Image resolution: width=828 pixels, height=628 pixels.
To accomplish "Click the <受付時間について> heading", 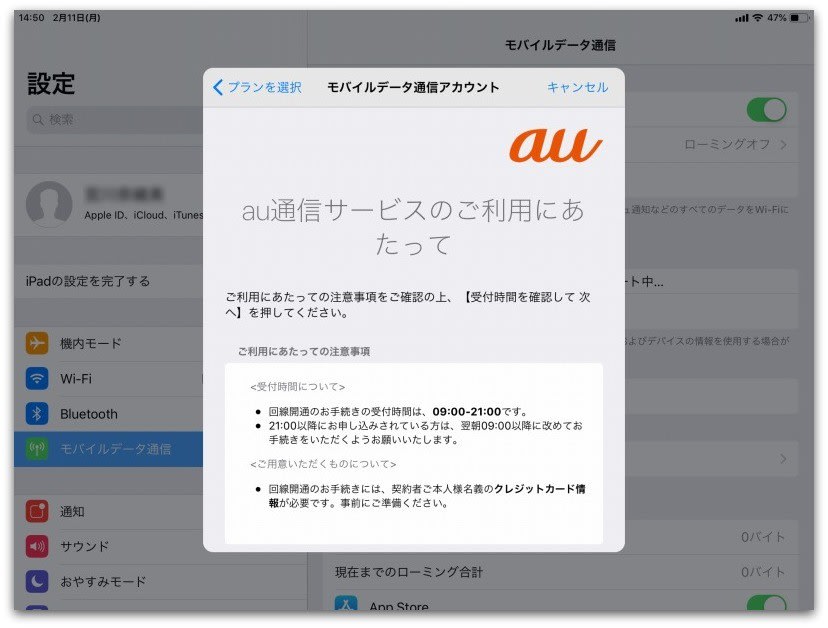I will [x=297, y=387].
